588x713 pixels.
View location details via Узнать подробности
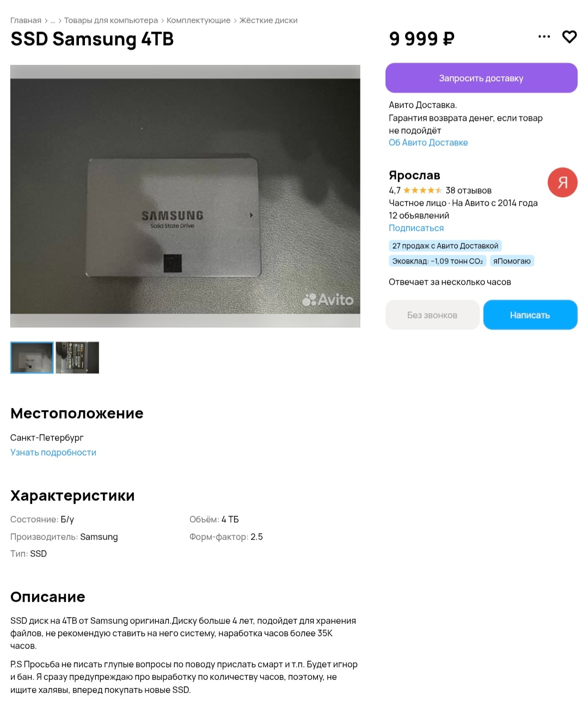[x=53, y=452]
